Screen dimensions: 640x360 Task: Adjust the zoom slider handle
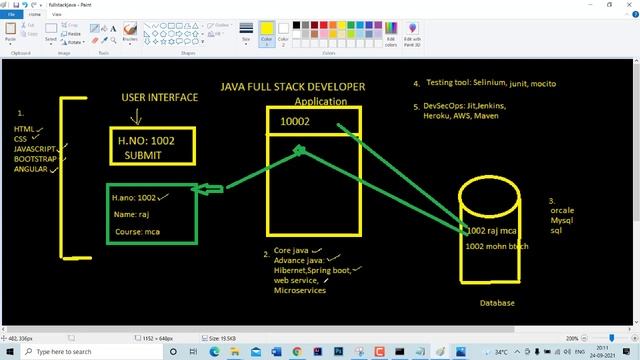point(611,338)
